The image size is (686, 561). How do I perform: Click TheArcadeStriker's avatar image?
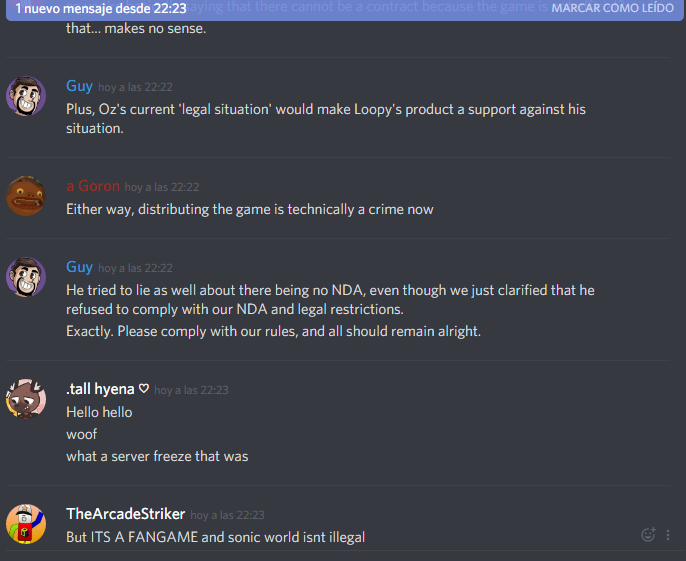point(26,524)
